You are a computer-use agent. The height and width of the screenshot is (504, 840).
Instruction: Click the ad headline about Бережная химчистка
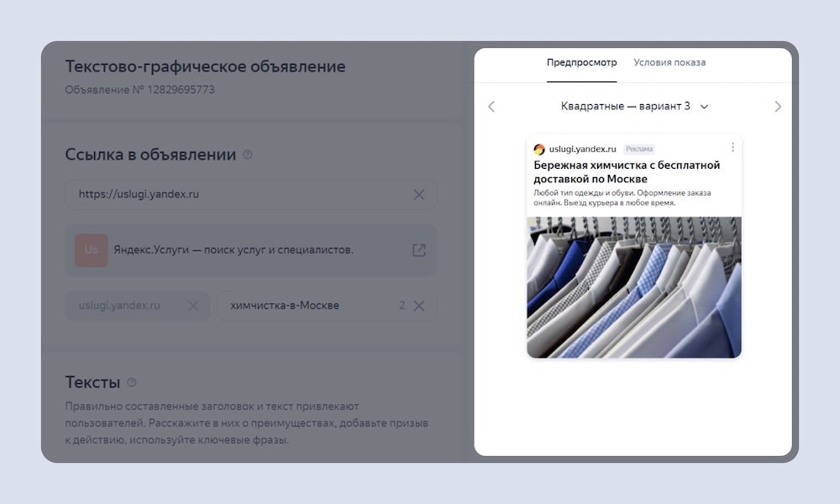(x=626, y=172)
